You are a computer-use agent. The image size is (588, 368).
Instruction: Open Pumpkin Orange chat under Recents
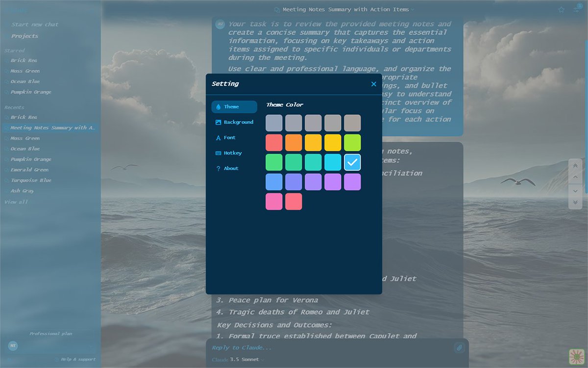31,159
